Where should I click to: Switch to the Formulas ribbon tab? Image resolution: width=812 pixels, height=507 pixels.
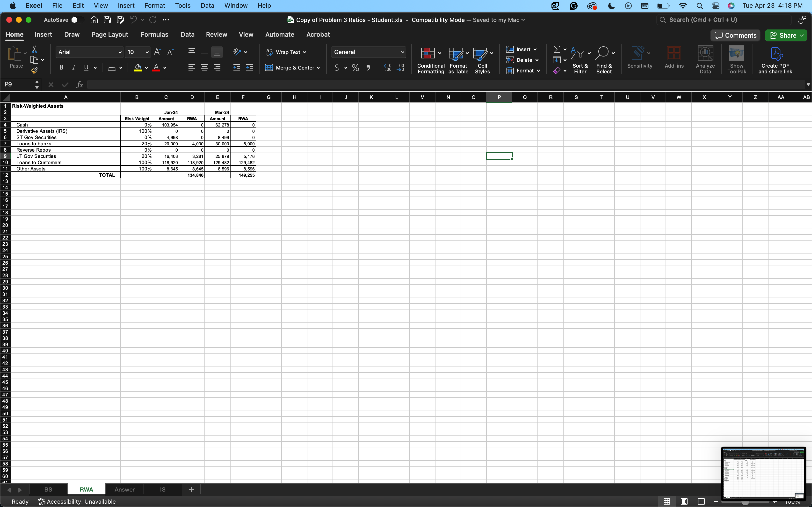(x=154, y=35)
